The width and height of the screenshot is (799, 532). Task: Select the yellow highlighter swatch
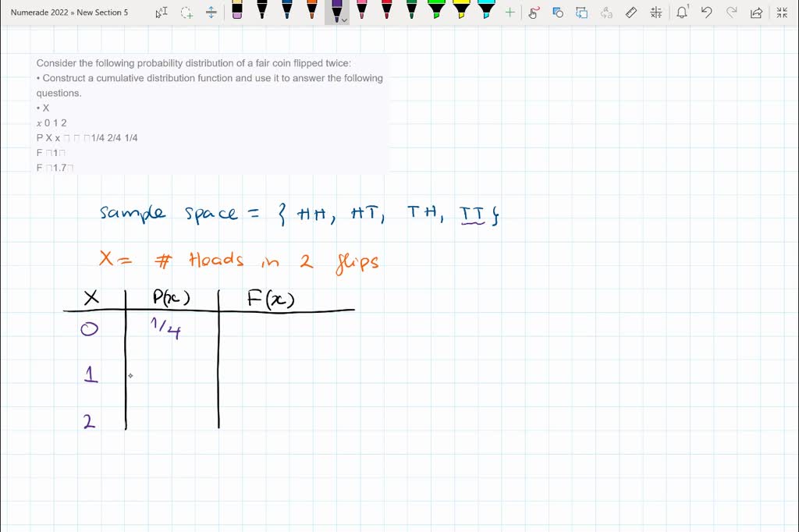tap(460, 11)
